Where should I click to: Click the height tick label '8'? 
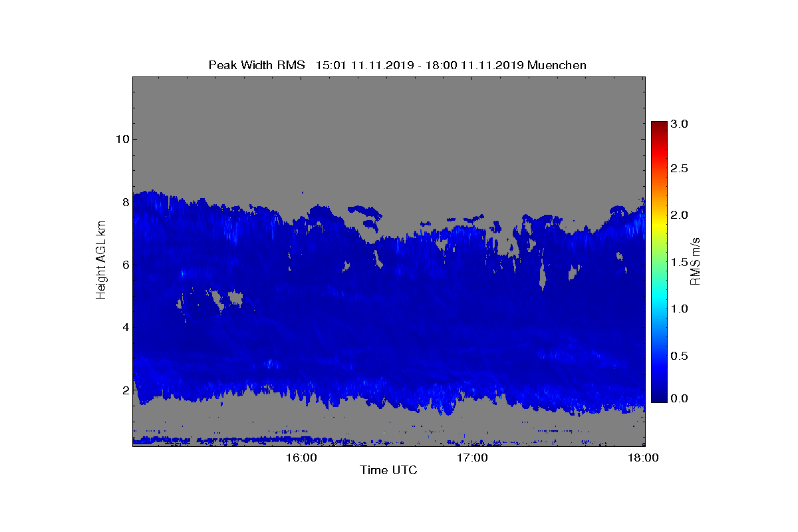tap(124, 202)
